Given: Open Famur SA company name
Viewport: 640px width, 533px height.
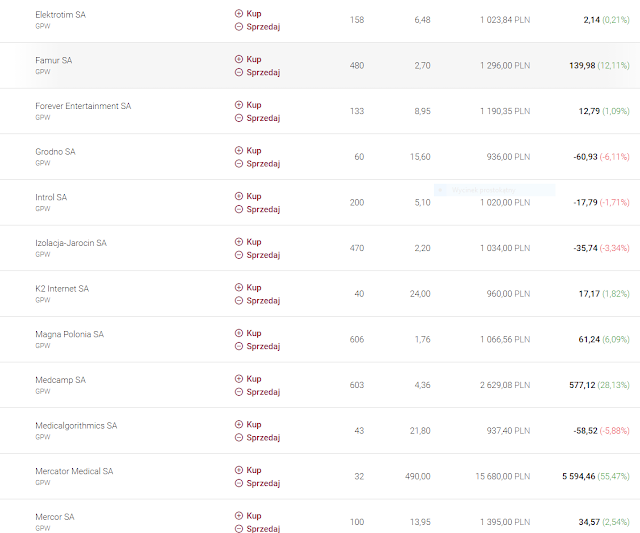Looking at the screenshot, I should click(53, 60).
